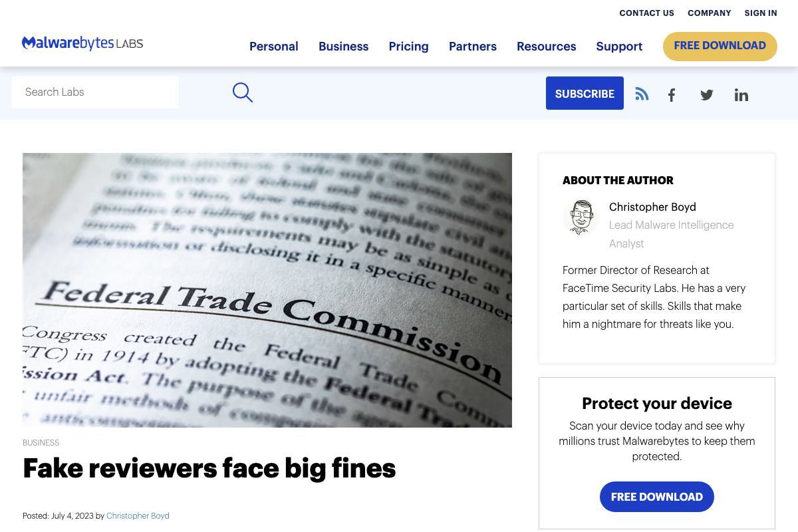Open the LinkedIn icon link

(x=741, y=95)
